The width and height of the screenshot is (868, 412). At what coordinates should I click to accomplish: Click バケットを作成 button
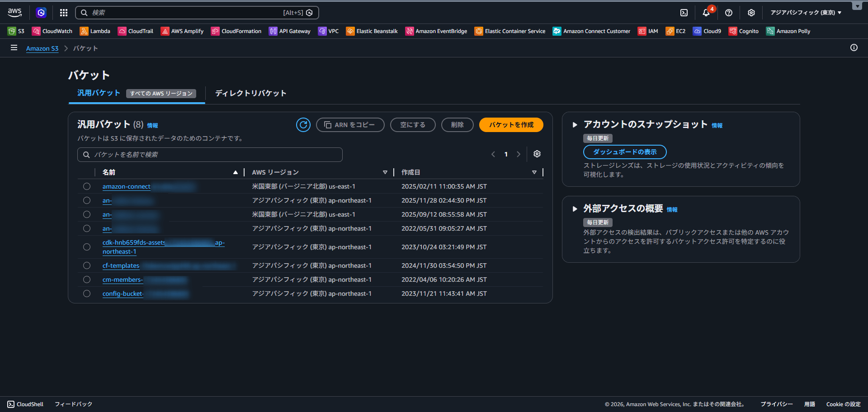pos(511,125)
